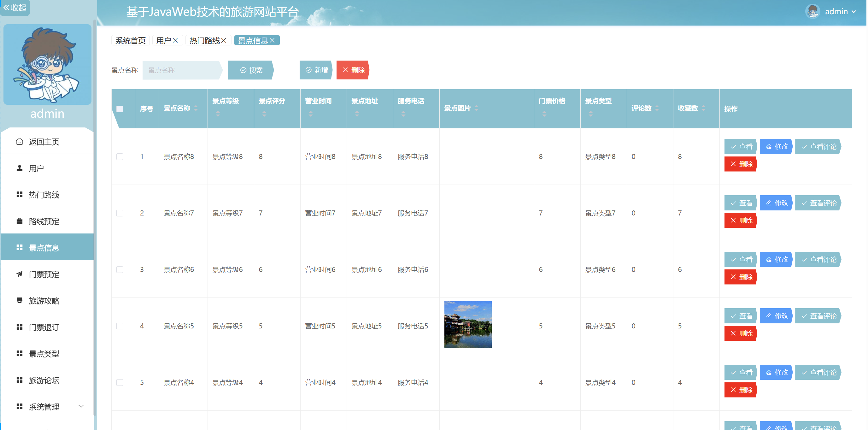Collapse the sidebar using 收起
Image resolution: width=868 pixels, height=430 pixels.
click(x=15, y=8)
